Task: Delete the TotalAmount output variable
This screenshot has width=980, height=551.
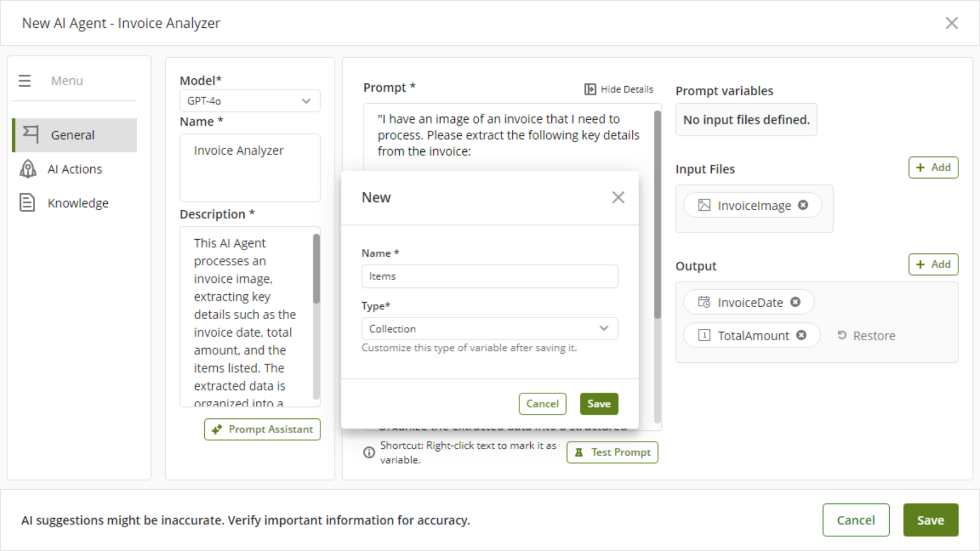Action: (x=801, y=335)
